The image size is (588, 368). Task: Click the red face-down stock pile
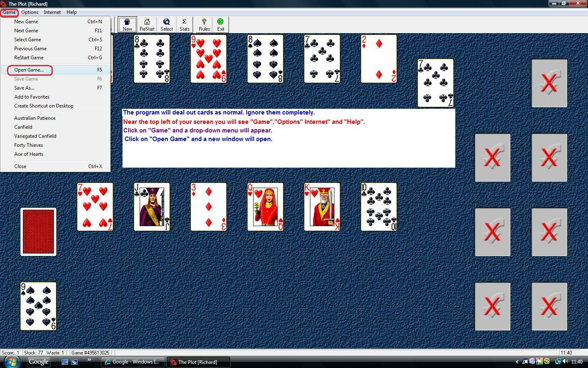point(38,232)
